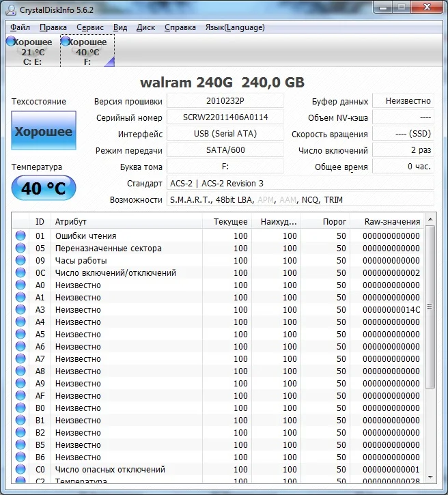Click the Атрибут column header
Image resolution: width=448 pixels, height=495 pixels.
click(126, 222)
